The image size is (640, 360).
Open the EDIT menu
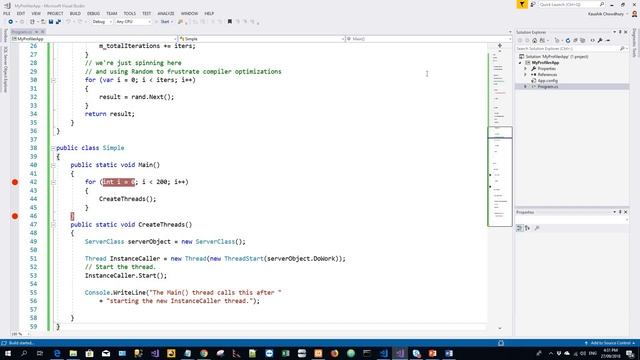click(21, 13)
